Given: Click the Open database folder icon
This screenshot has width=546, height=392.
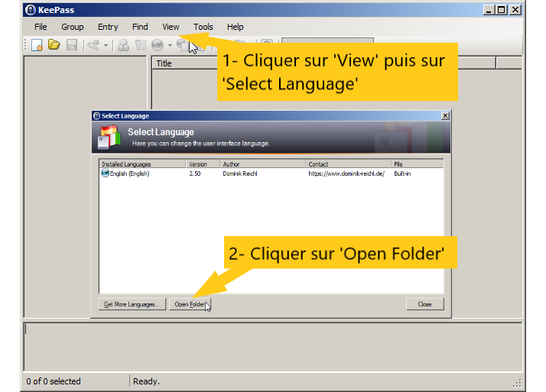Looking at the screenshot, I should pos(54,44).
